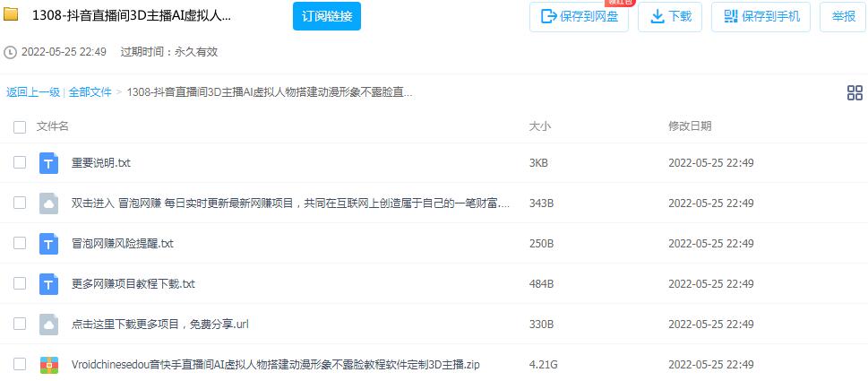Click the 343B size value

541,203
